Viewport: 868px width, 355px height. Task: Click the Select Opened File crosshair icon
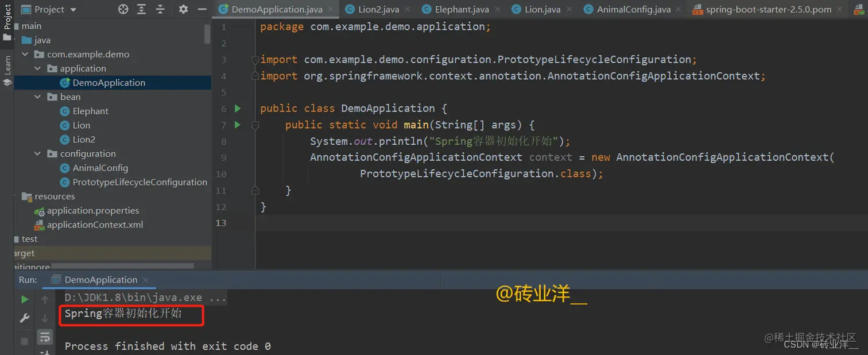[123, 9]
